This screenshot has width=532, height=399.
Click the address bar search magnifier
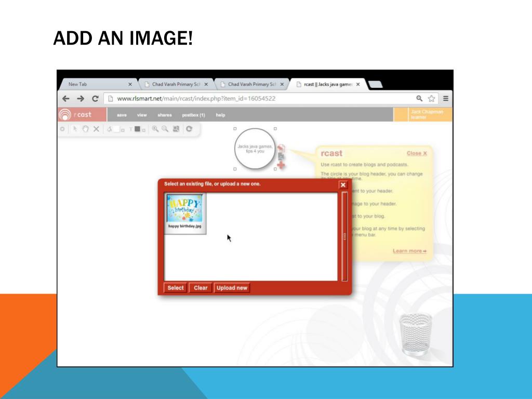[x=419, y=98]
